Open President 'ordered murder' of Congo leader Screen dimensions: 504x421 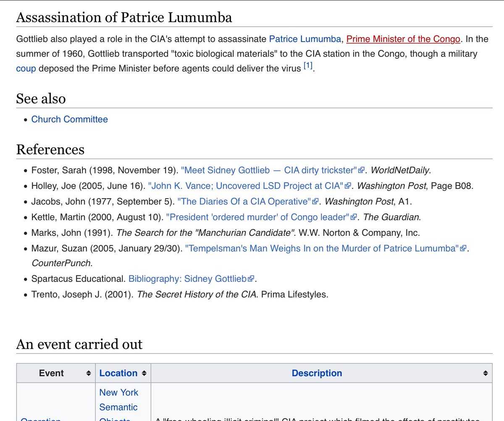tap(258, 217)
